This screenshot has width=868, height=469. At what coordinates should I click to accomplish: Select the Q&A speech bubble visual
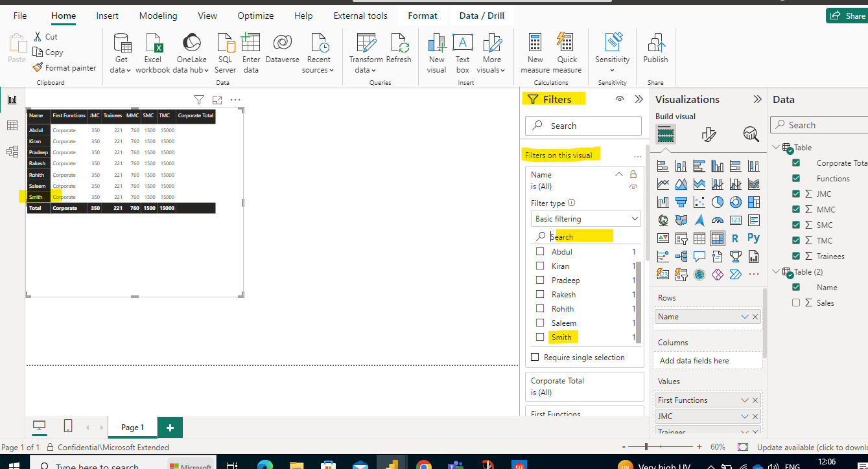[x=699, y=257]
